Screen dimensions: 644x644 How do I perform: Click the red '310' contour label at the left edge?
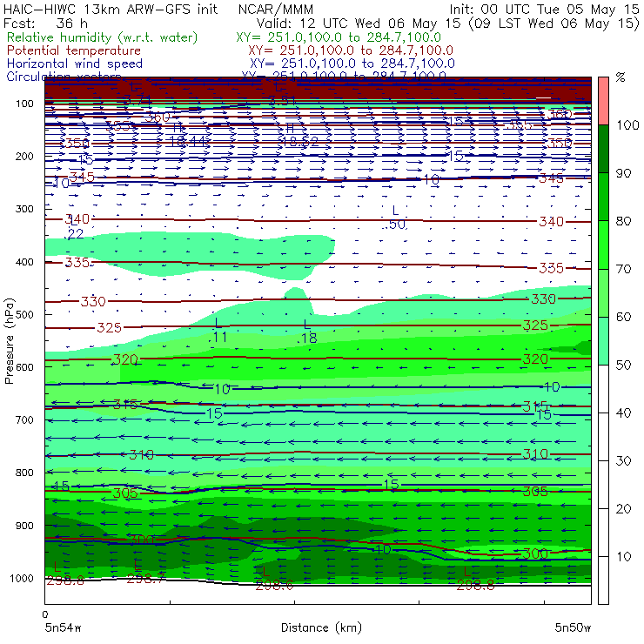141,455
